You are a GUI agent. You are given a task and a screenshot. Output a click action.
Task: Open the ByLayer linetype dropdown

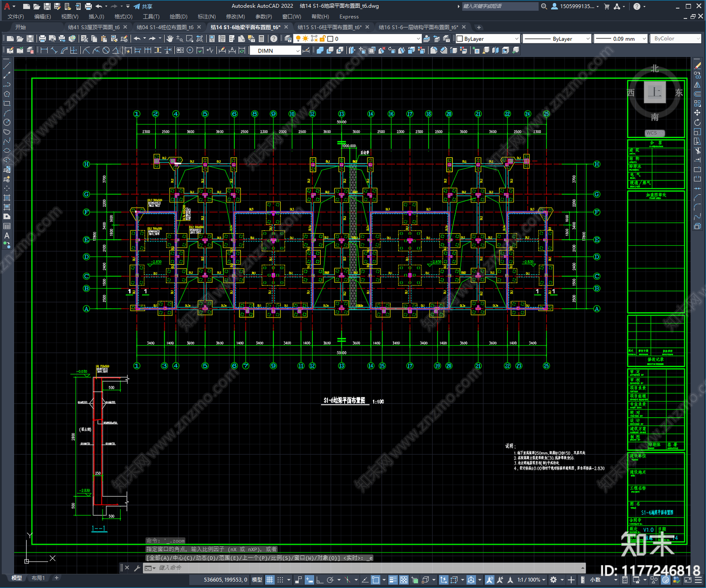[556, 39]
